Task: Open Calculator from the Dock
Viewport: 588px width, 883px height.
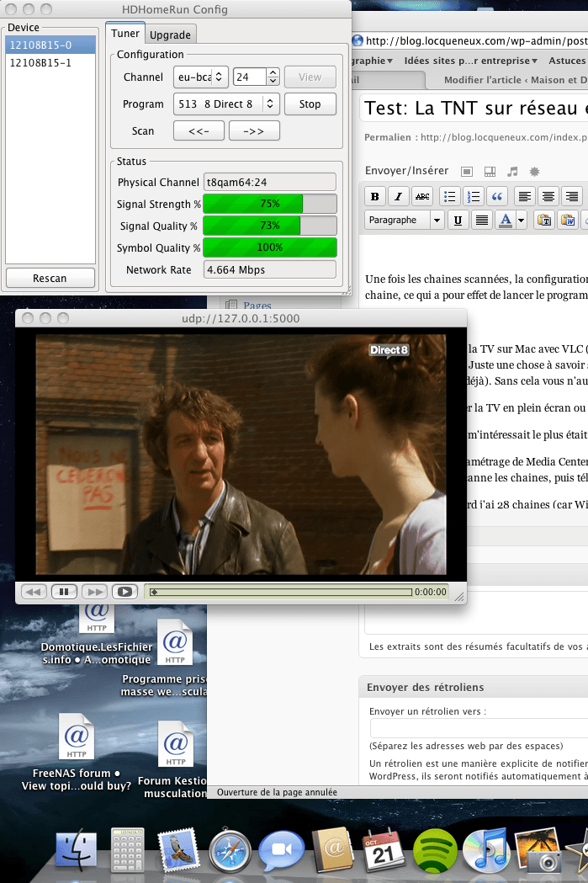Action: 127,850
